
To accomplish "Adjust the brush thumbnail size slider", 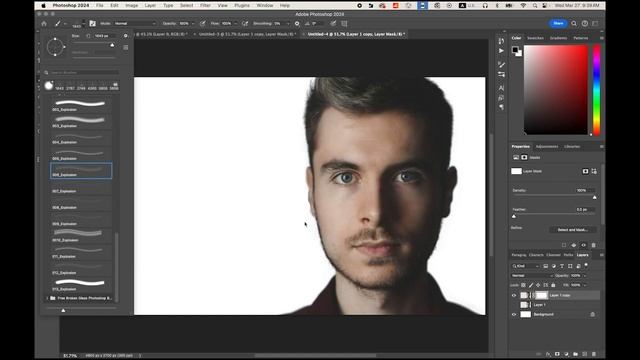I will (x=63, y=311).
